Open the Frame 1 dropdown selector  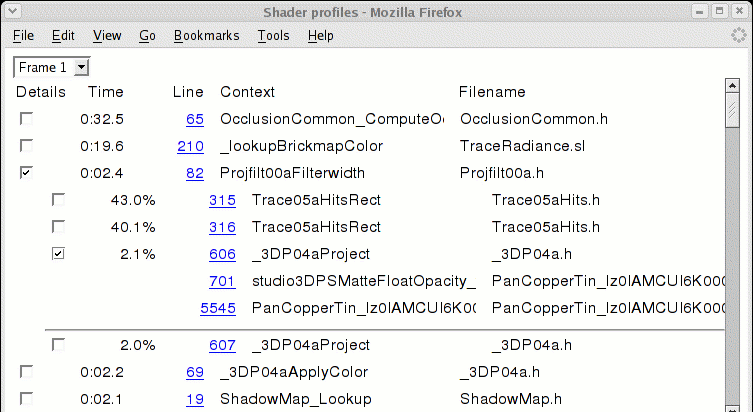click(52, 67)
